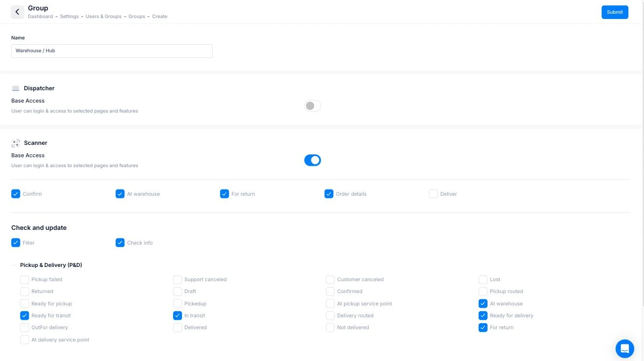Focus the group Name field
The height and width of the screenshot is (361, 644).
(112, 51)
